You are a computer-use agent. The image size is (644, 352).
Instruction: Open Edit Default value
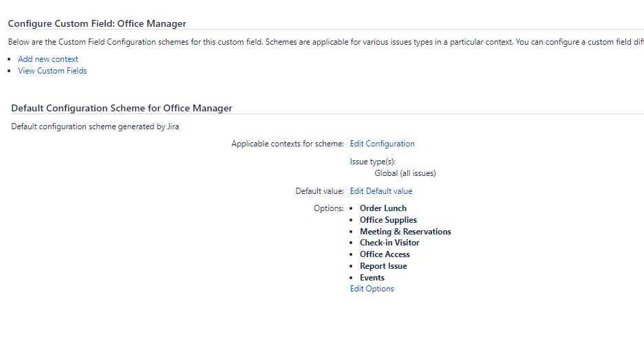click(x=380, y=191)
